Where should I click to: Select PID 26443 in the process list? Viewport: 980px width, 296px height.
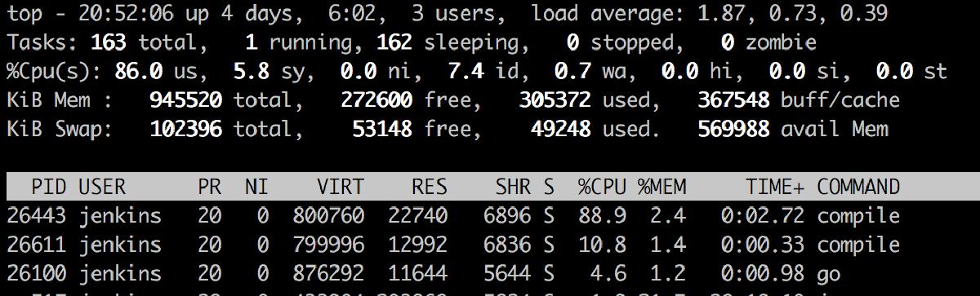(38, 216)
